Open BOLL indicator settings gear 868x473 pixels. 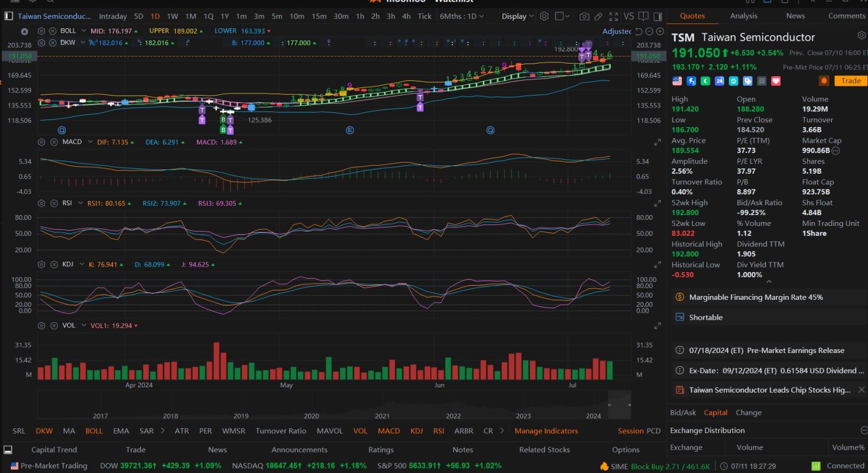pyautogui.click(x=41, y=31)
